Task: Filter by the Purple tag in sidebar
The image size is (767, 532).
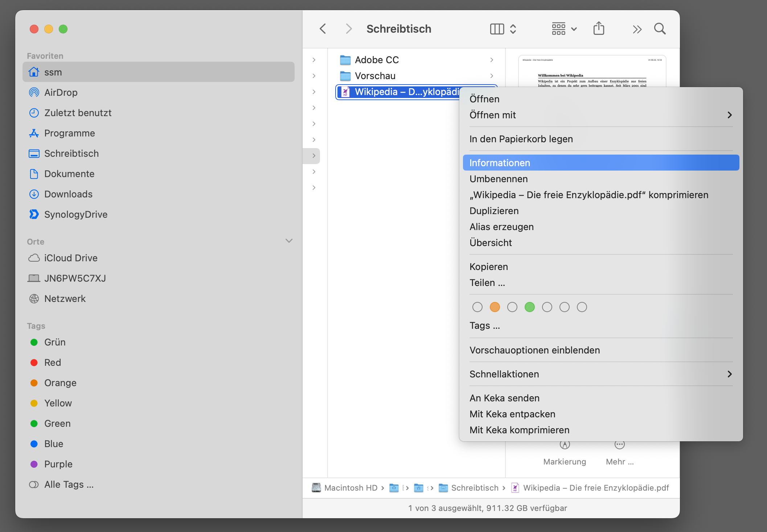Action: [x=58, y=464]
